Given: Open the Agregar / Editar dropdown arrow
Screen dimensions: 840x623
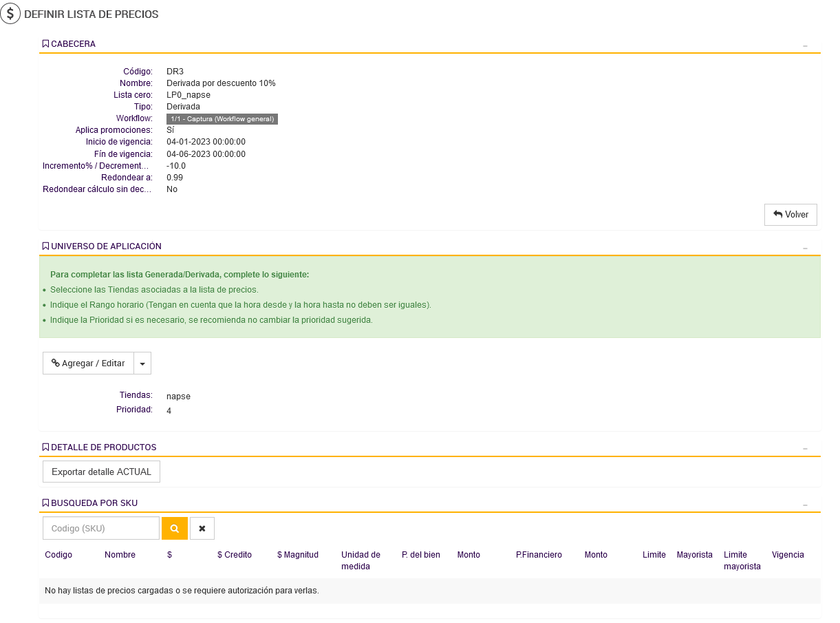Looking at the screenshot, I should tap(142, 363).
